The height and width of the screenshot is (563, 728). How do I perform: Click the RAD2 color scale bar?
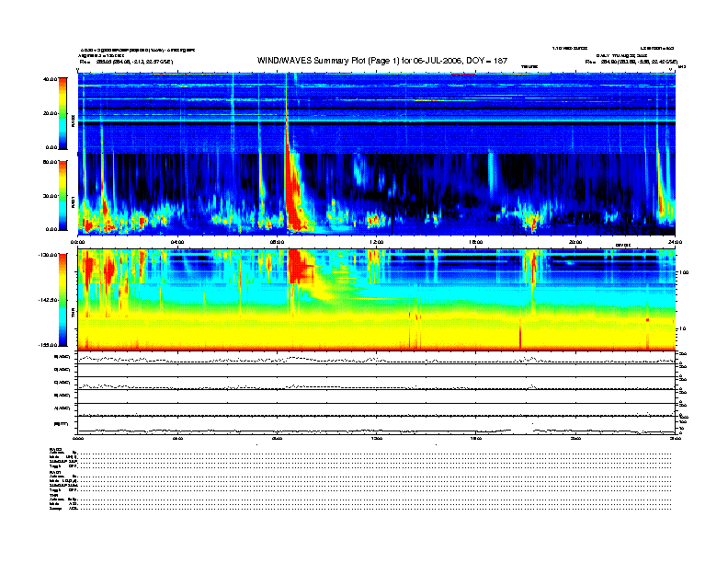click(x=63, y=114)
